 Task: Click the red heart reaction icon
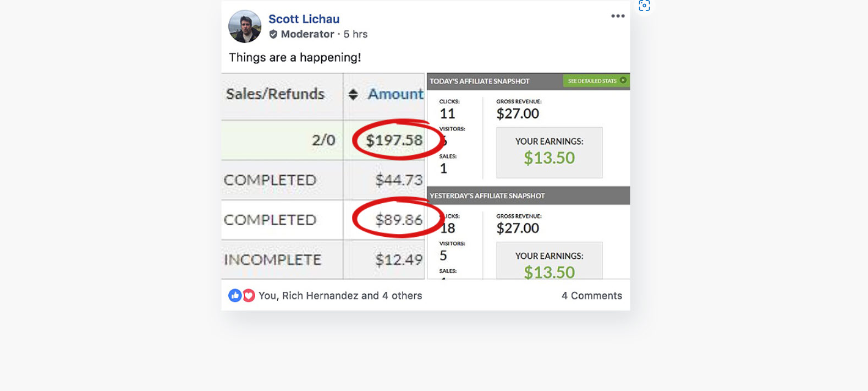pos(249,296)
